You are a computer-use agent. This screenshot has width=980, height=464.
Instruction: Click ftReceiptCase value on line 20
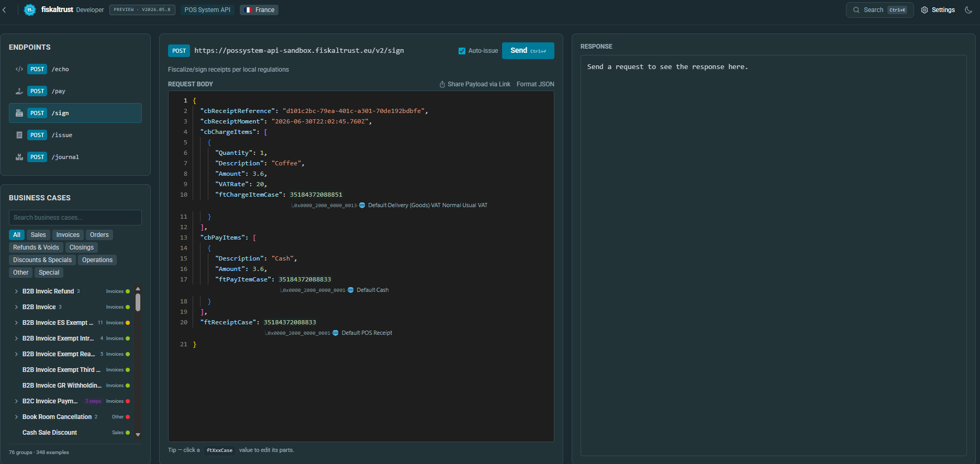[x=290, y=322]
